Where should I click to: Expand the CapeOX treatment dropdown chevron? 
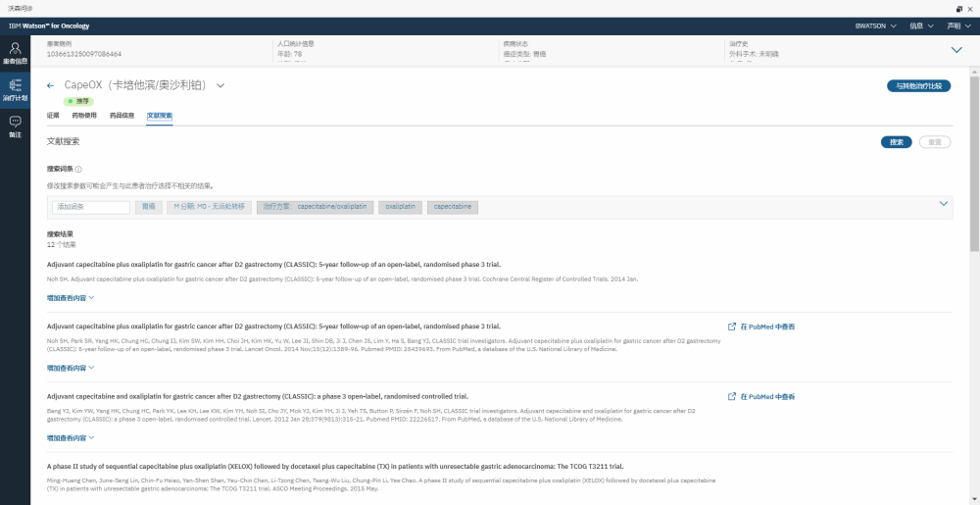point(220,86)
